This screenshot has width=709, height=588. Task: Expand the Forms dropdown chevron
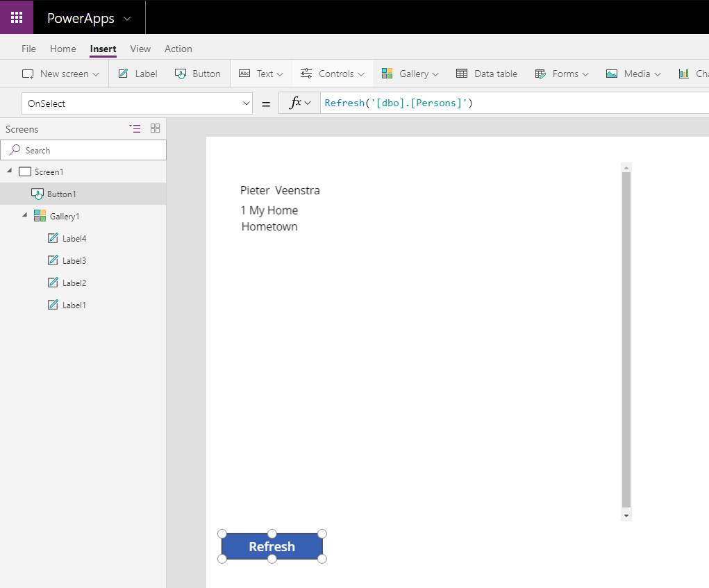tap(585, 74)
